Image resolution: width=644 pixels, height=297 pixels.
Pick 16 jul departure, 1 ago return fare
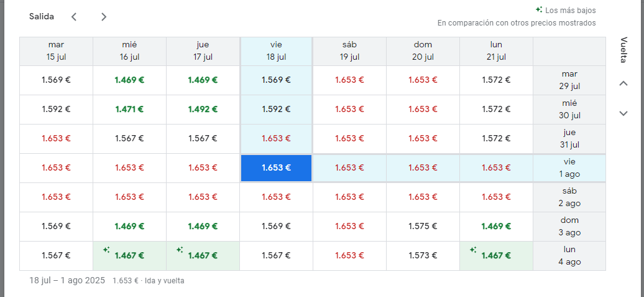pos(129,168)
